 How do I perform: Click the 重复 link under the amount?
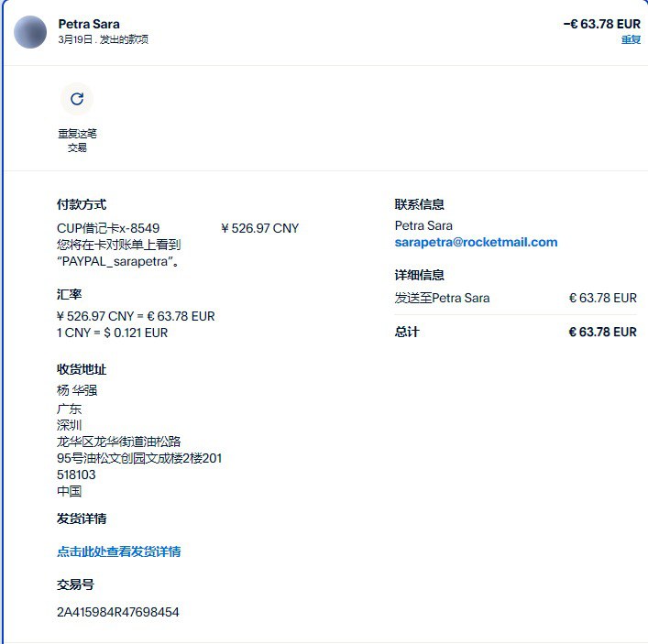631,39
